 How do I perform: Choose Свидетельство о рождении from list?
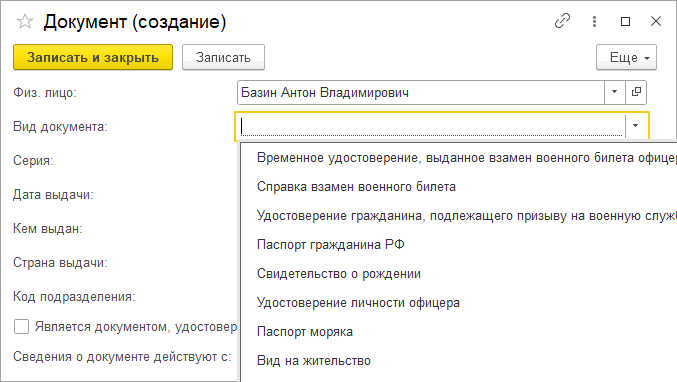[459, 274]
